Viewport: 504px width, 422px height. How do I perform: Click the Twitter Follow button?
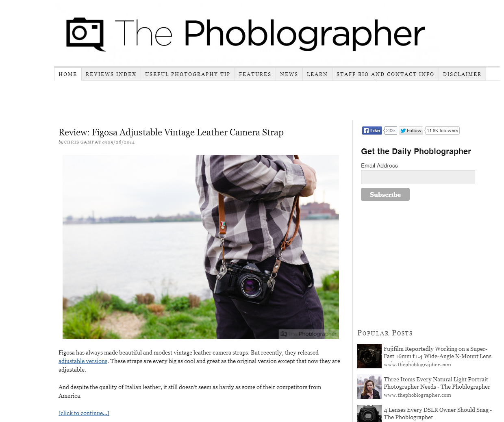411,131
